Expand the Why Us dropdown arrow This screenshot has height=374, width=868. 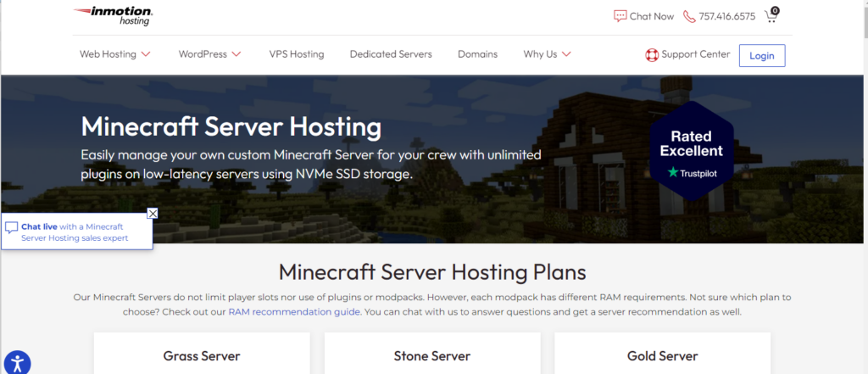[x=565, y=54]
